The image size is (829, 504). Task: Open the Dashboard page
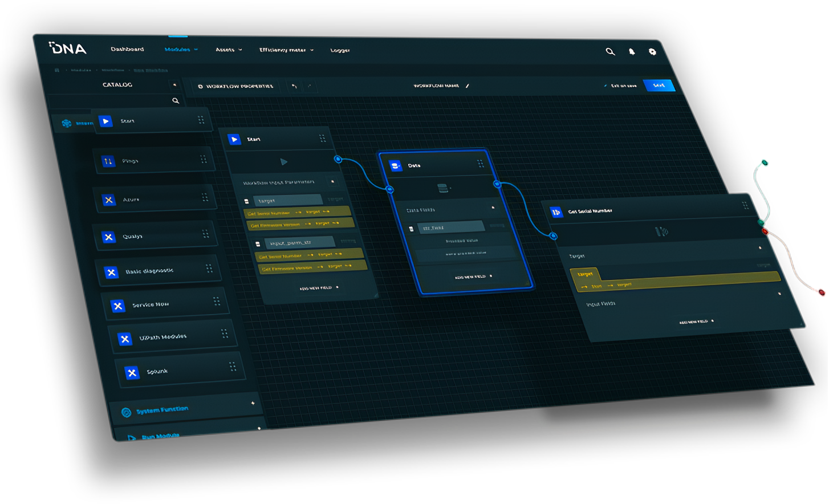[127, 49]
